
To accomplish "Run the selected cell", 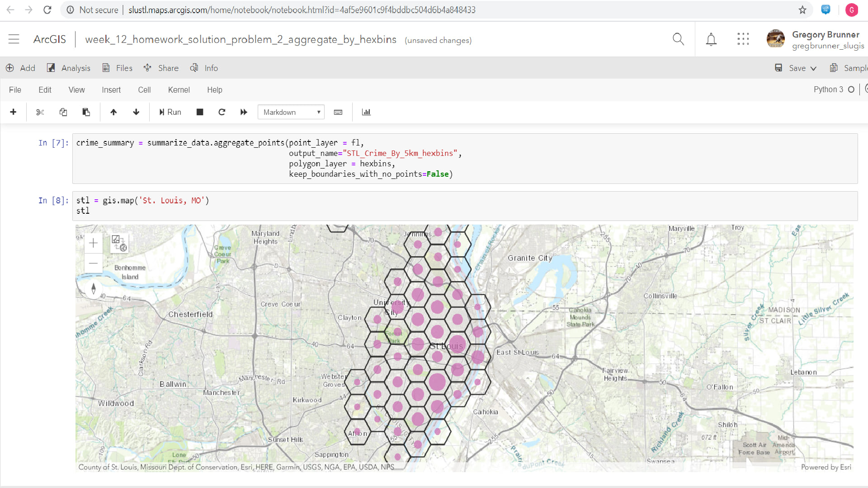I will [x=170, y=112].
